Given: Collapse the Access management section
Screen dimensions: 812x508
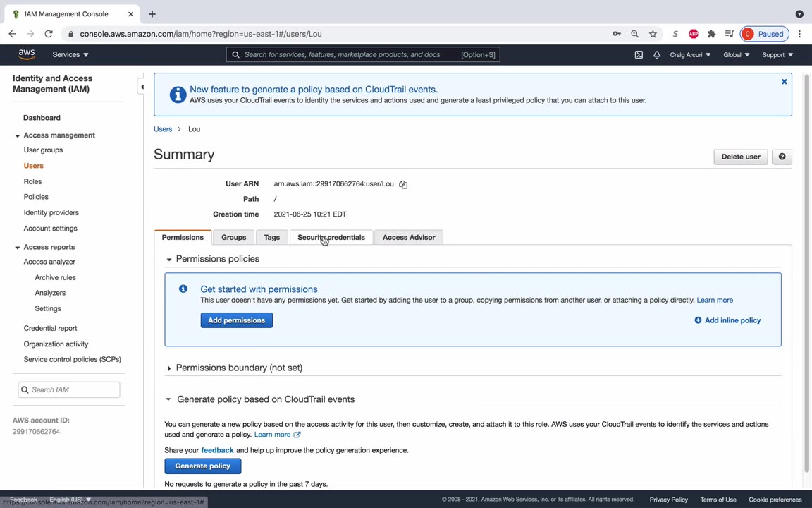Looking at the screenshot, I should pyautogui.click(x=17, y=135).
